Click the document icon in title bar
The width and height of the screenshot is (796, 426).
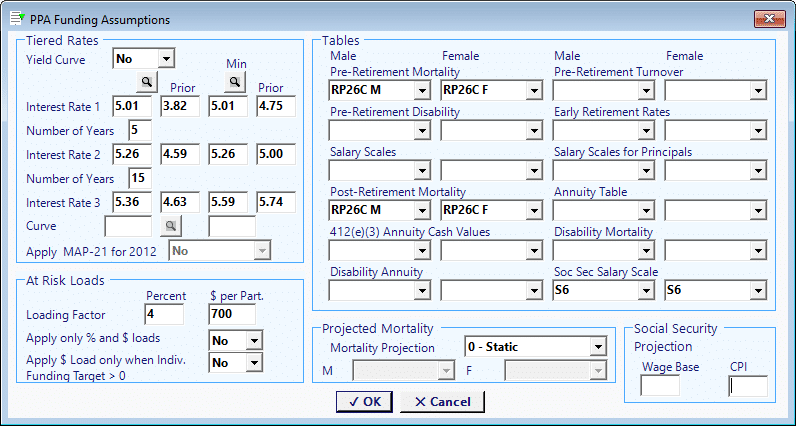17,19
